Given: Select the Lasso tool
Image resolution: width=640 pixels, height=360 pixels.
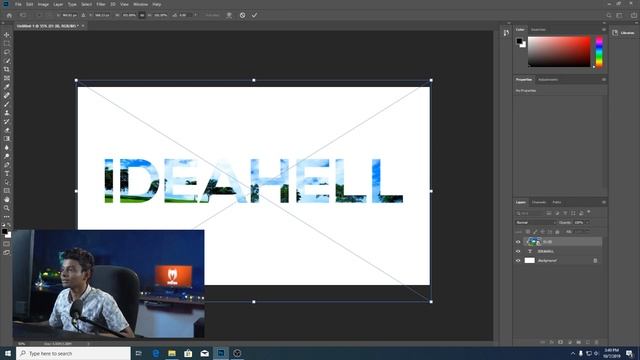Looking at the screenshot, I should click(x=7, y=52).
